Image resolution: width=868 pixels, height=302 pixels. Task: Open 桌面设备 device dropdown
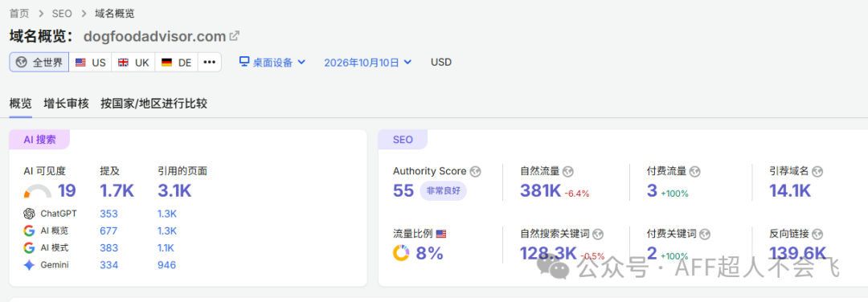click(x=272, y=62)
